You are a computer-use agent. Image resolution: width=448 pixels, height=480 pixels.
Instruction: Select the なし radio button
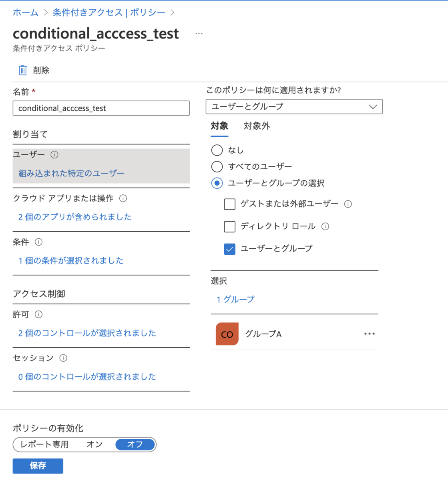click(x=217, y=150)
